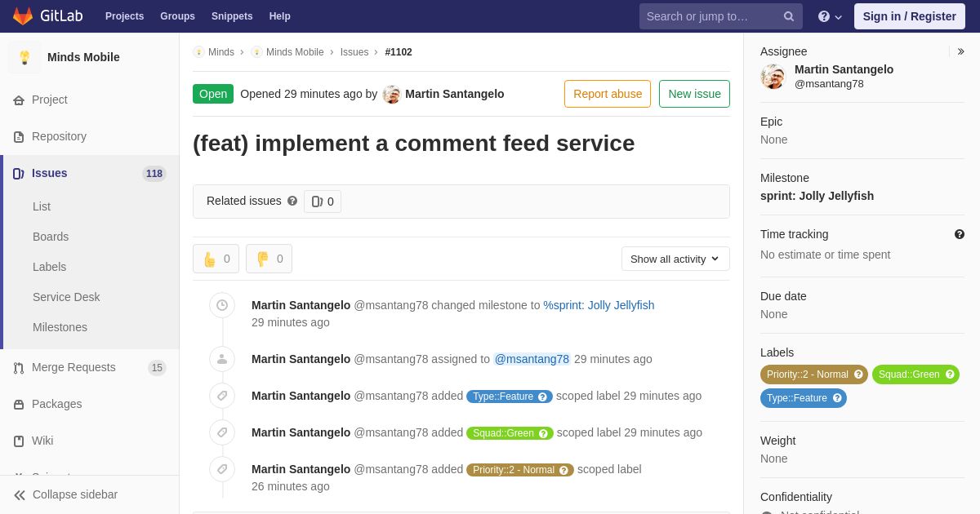The image size is (980, 514).
Task: Click Martin Santangelo's avatar beside Opened by
Action: tap(392, 94)
